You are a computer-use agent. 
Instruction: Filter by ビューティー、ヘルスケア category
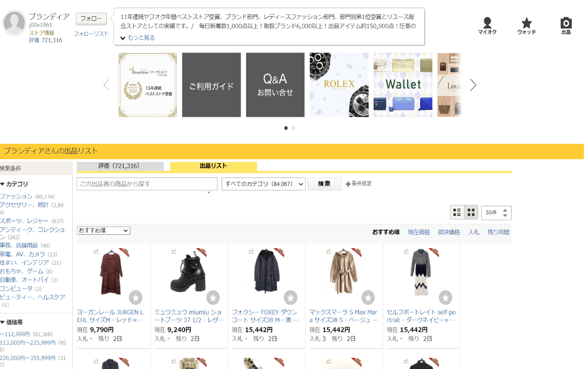click(x=33, y=297)
